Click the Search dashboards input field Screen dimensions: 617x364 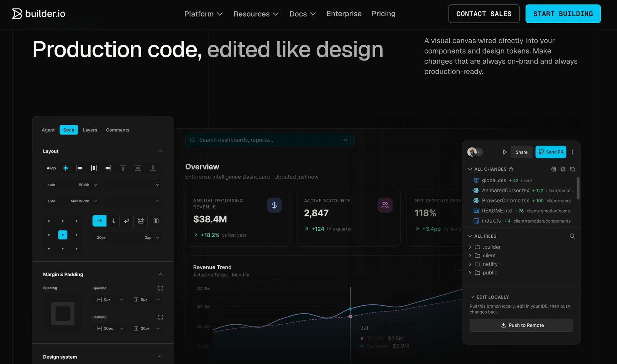pos(270,140)
